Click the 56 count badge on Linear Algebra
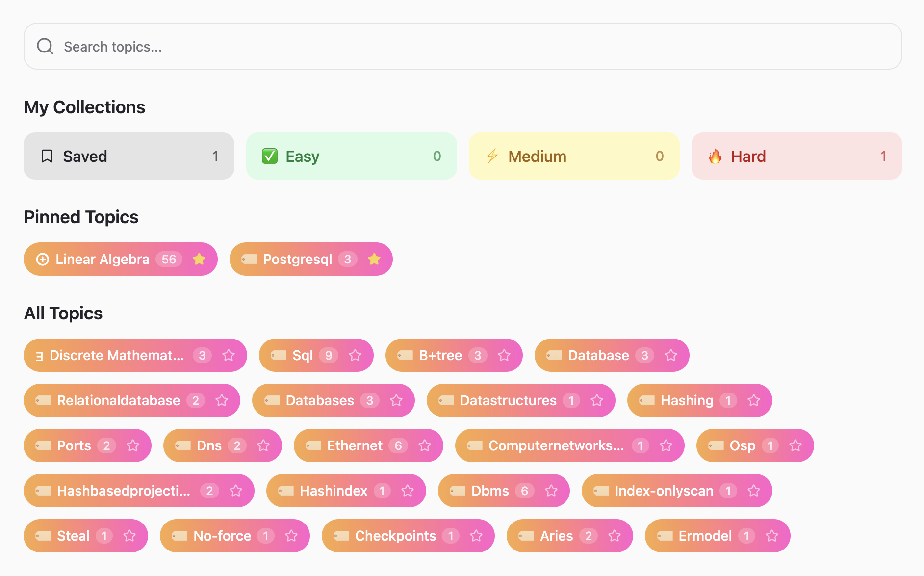This screenshot has height=576, width=924. pos(169,259)
